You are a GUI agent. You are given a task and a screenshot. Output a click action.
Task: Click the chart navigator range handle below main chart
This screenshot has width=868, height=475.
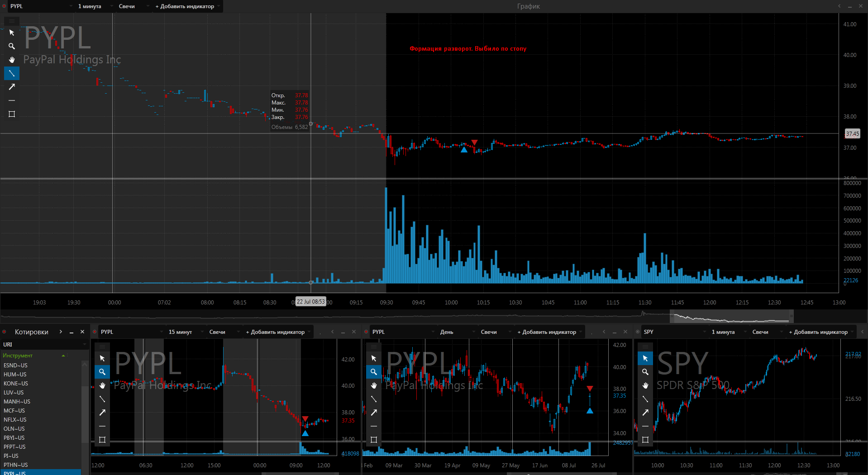pos(731,316)
